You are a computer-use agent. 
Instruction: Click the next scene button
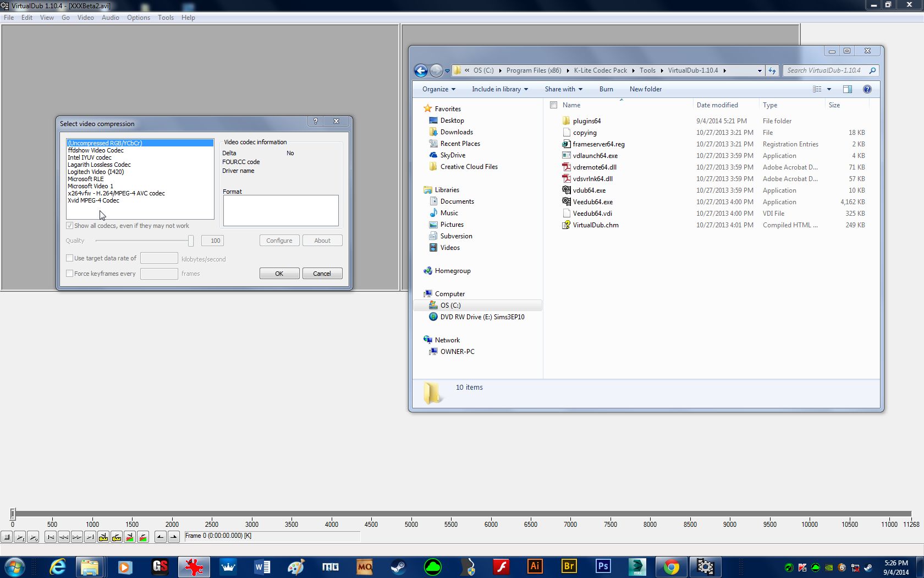pos(143,537)
